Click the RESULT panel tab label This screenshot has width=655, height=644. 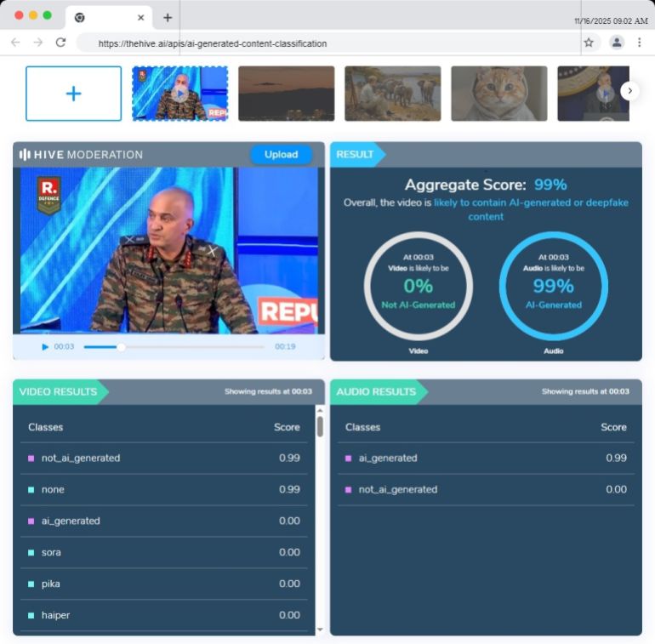[355, 155]
